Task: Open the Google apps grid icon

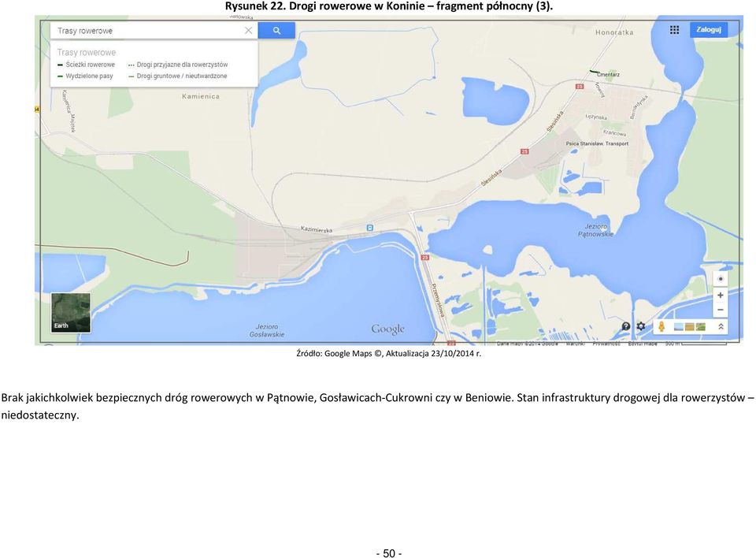Action: point(675,30)
